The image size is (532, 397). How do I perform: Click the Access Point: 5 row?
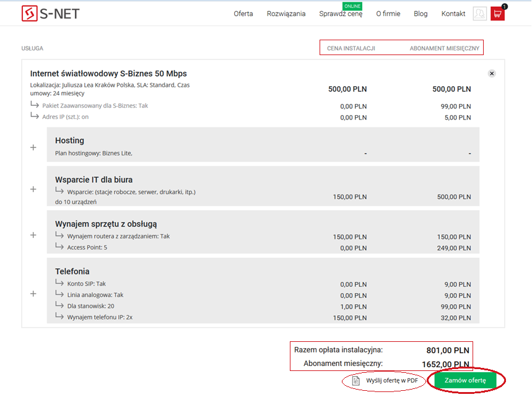pos(87,247)
